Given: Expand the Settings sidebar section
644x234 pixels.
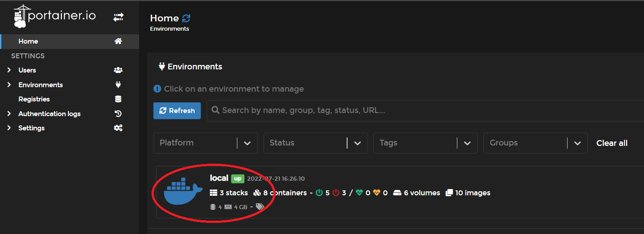Looking at the screenshot, I should coord(9,128).
